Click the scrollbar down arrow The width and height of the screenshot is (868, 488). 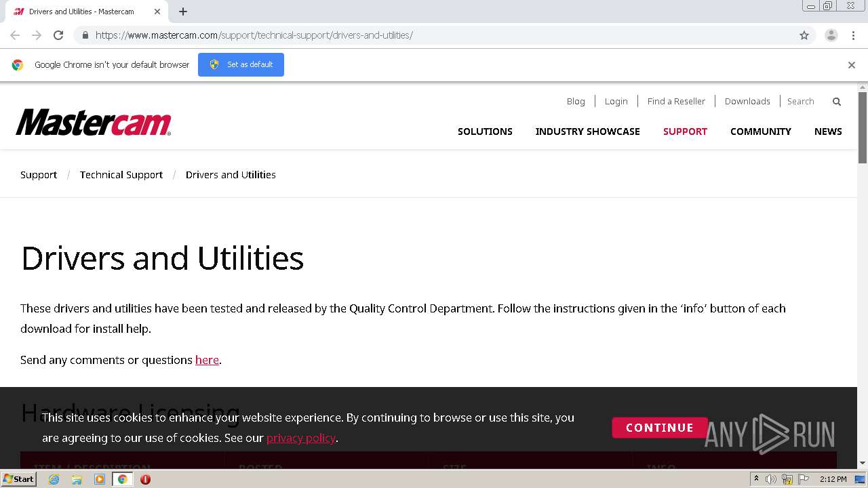(863, 463)
